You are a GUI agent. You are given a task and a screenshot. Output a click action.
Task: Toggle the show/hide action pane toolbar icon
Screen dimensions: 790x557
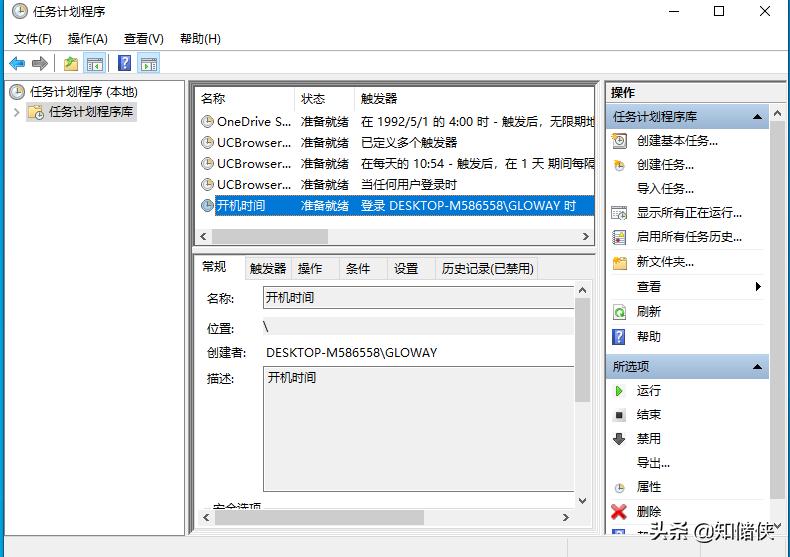click(x=149, y=63)
